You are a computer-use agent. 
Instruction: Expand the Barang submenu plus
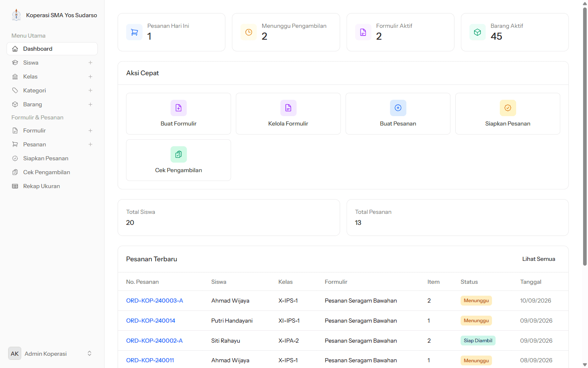pyautogui.click(x=90, y=104)
